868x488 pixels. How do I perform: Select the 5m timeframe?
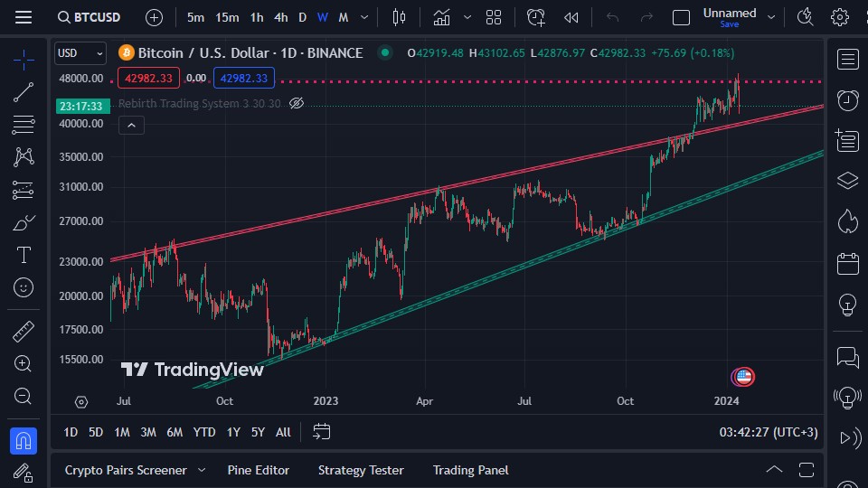(195, 18)
